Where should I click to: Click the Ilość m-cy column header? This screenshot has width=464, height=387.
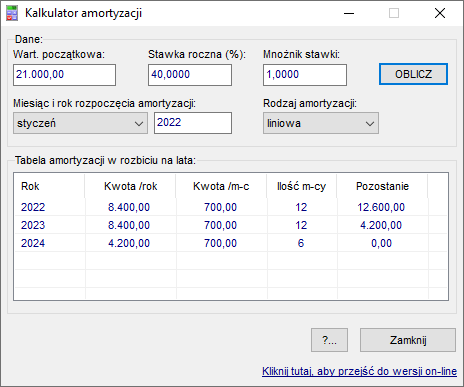tap(302, 186)
